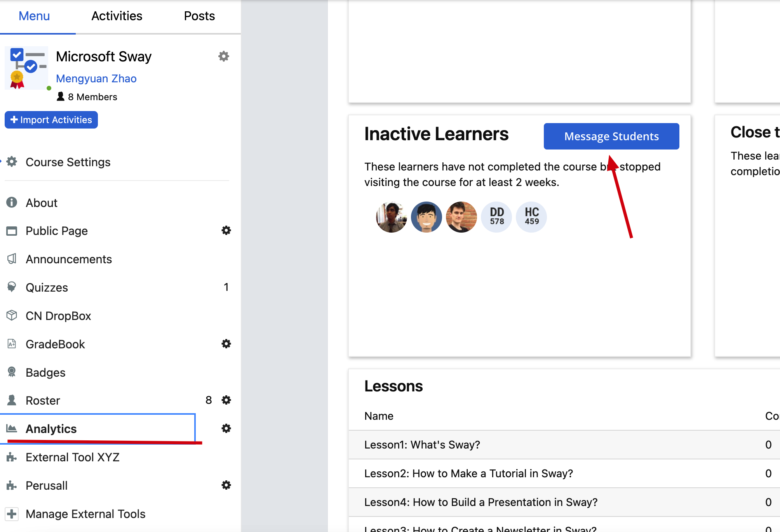Click the Name column header in Lessons
Screen dimensions: 780x532
(x=379, y=416)
